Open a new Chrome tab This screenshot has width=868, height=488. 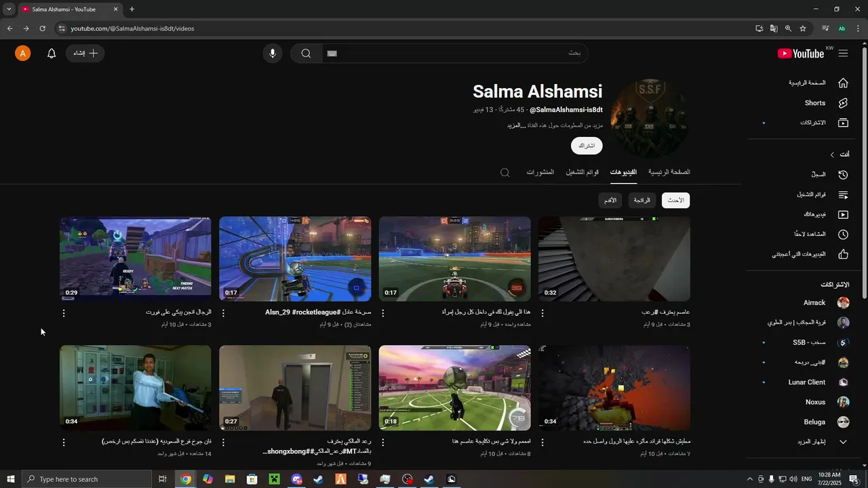(x=132, y=9)
